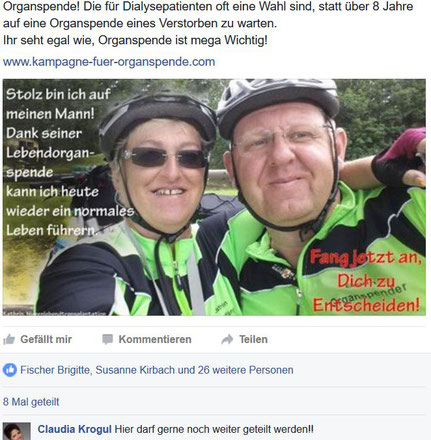
Task: Click the red 'Fang jetzt an' text in photo
Action: coord(365,259)
